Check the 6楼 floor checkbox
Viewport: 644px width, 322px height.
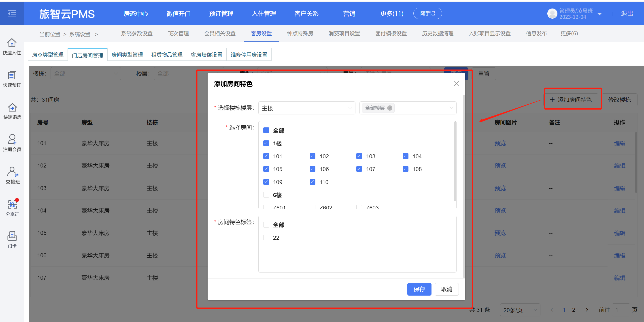(x=266, y=195)
